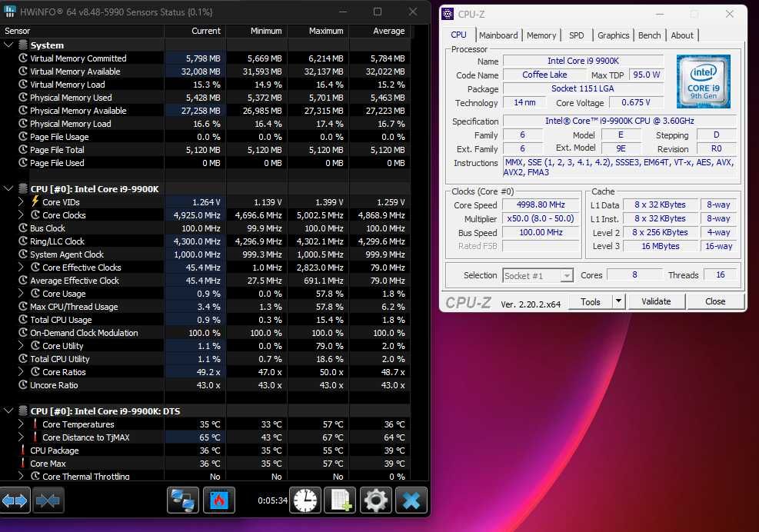Image resolution: width=759 pixels, height=532 pixels.
Task: Expand the Core Utility row
Action: click(x=21, y=345)
